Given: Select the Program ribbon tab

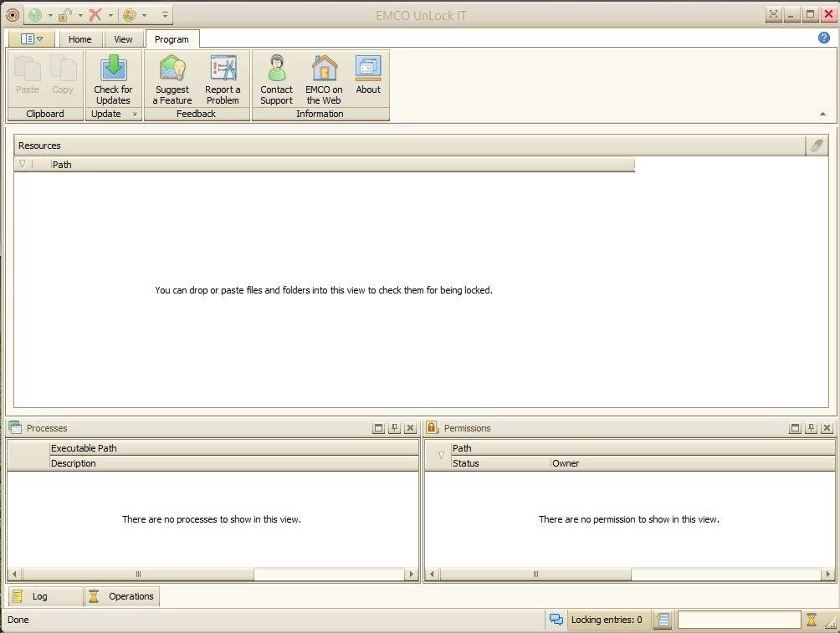Looking at the screenshot, I should 172,39.
